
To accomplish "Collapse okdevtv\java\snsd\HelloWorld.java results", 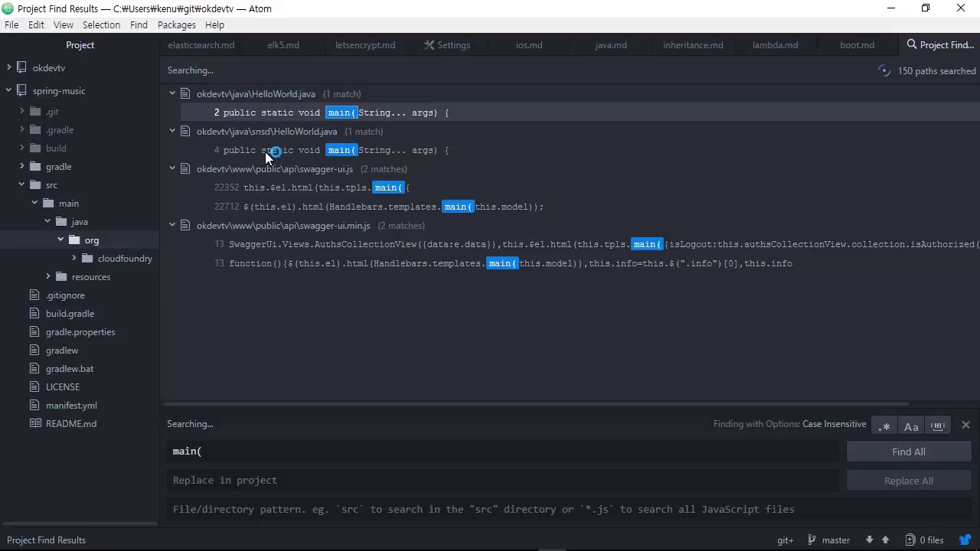I will click(x=172, y=131).
